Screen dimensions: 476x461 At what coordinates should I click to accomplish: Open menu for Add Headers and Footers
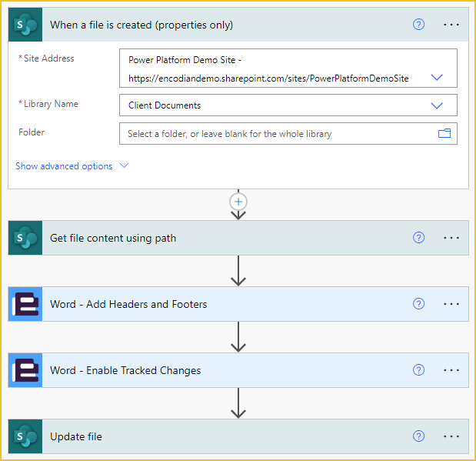451,304
